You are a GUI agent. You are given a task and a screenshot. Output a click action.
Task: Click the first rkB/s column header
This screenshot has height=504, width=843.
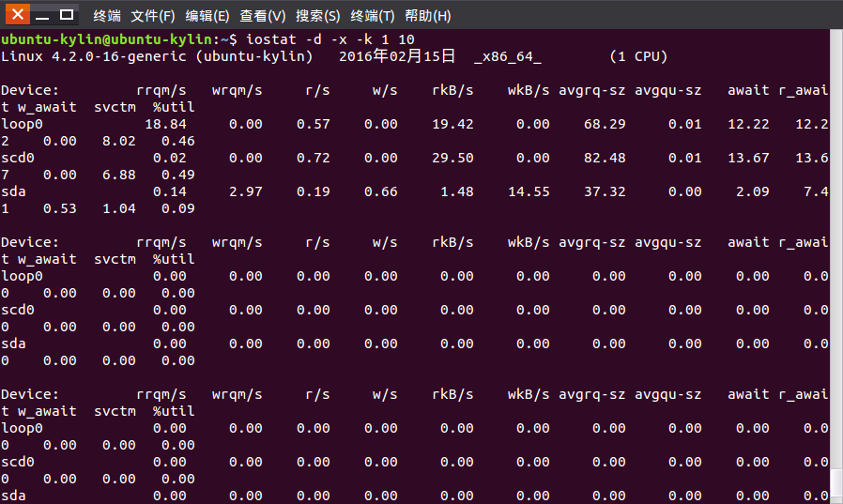pos(452,90)
